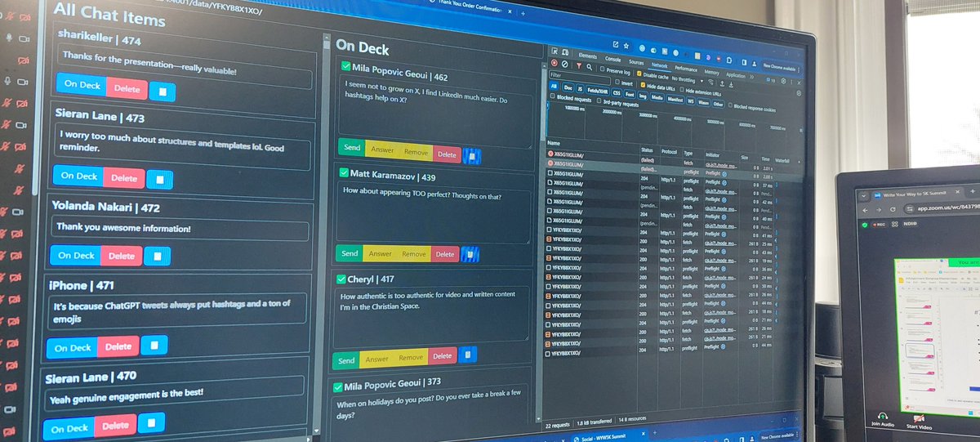Click the blue square icon for Yolanda Nakari 472
Image resolution: width=980 pixels, height=442 pixels.
point(156,257)
